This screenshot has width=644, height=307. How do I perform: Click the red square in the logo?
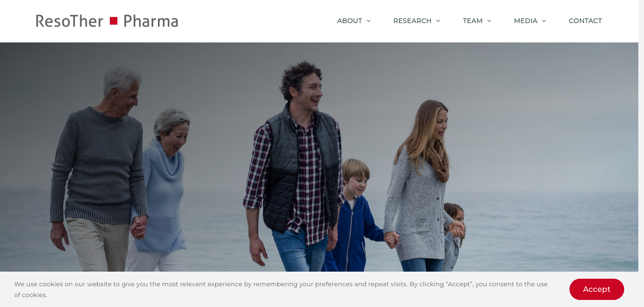[x=114, y=21]
